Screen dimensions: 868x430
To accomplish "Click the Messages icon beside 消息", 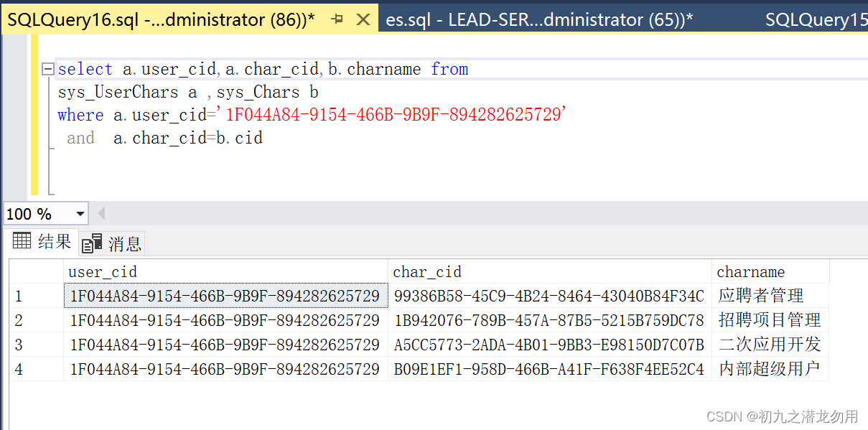I will [92, 243].
